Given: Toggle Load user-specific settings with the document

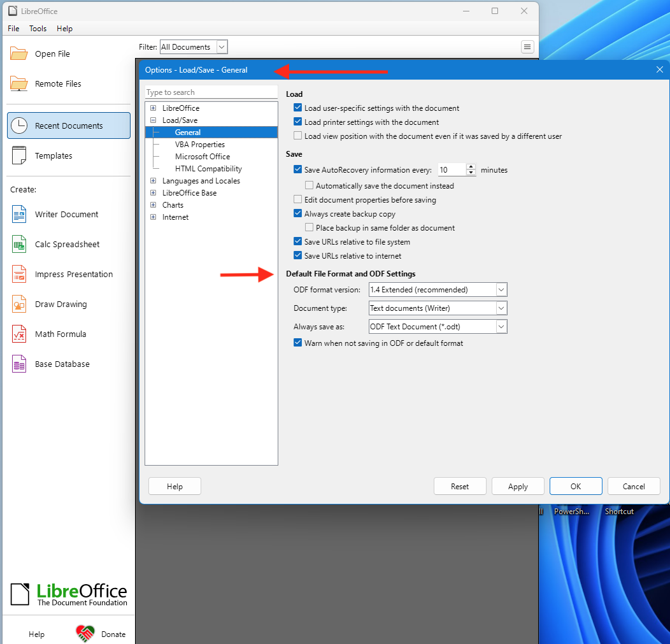Looking at the screenshot, I should [x=298, y=108].
